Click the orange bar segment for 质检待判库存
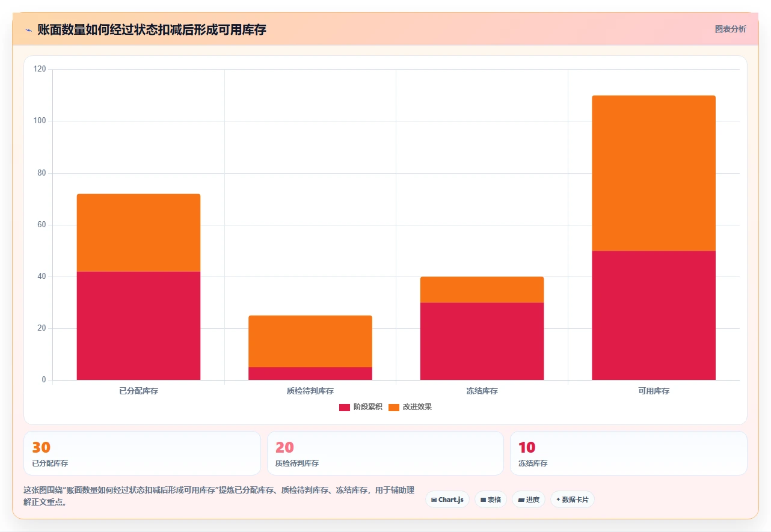This screenshot has height=532, width=771. pyautogui.click(x=310, y=341)
